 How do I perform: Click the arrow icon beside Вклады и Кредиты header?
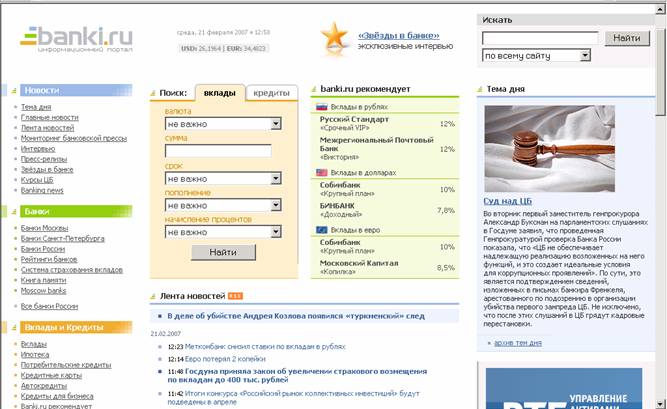pyautogui.click(x=14, y=327)
